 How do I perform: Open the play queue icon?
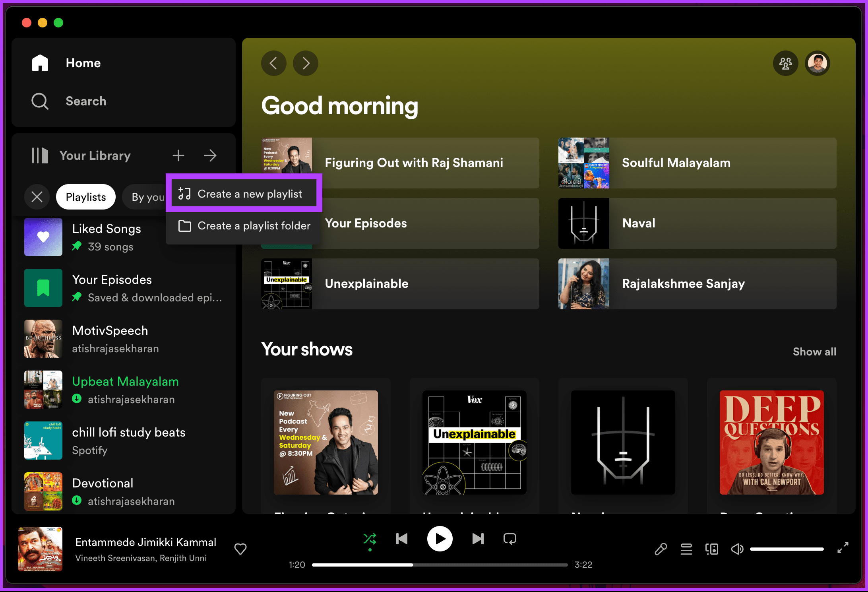click(686, 549)
